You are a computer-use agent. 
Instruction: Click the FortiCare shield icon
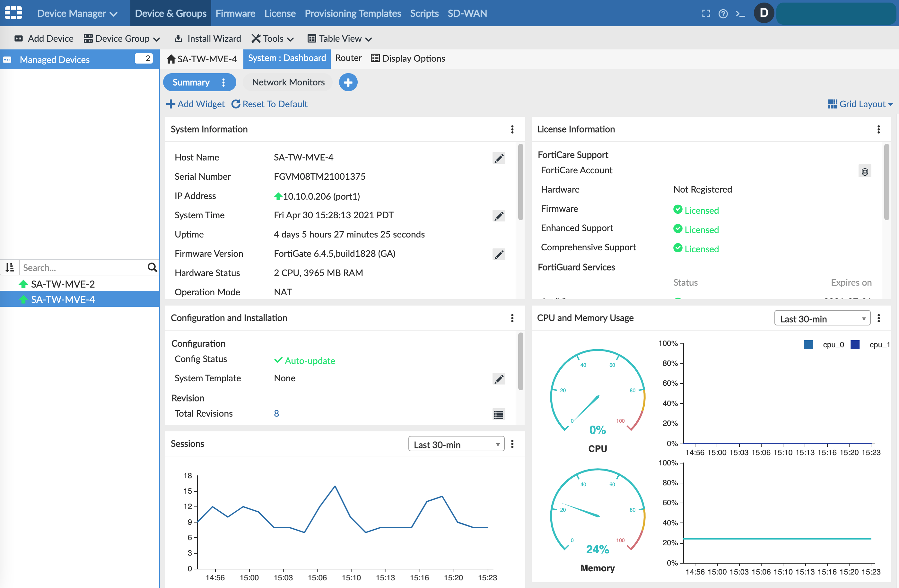tap(865, 171)
